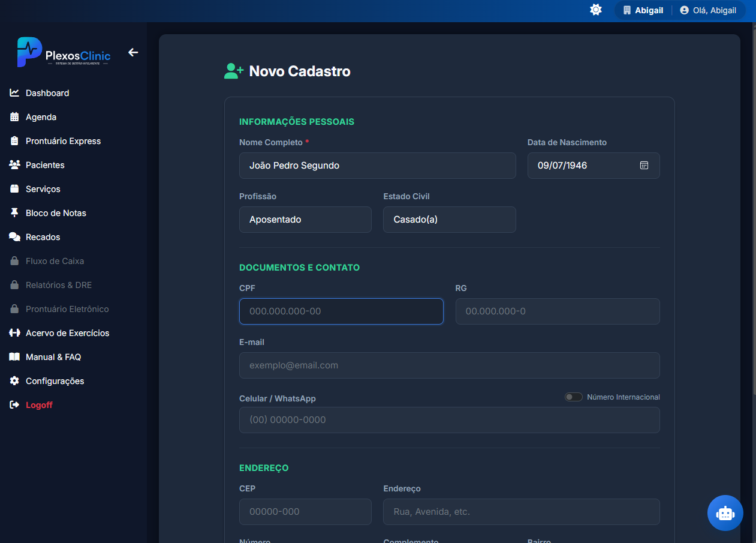Open the chatbot assistant robot button
Viewport: 756px width, 543px height.
tap(725, 513)
